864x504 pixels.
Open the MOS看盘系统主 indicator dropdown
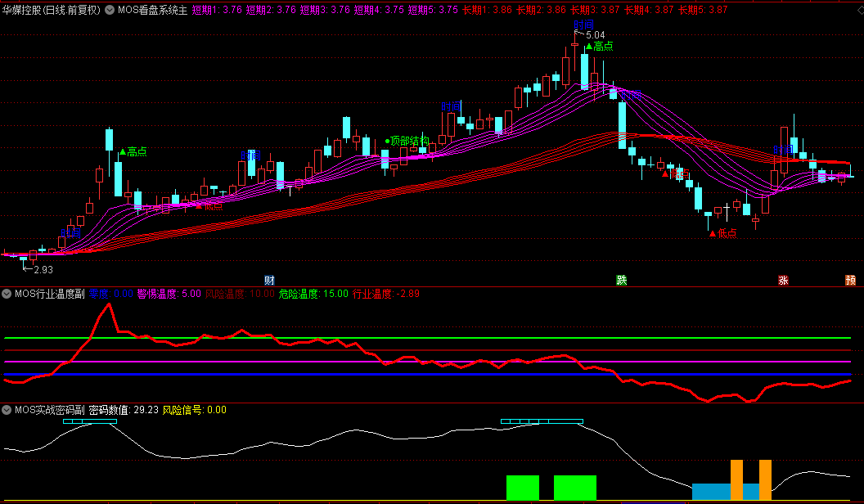110,10
